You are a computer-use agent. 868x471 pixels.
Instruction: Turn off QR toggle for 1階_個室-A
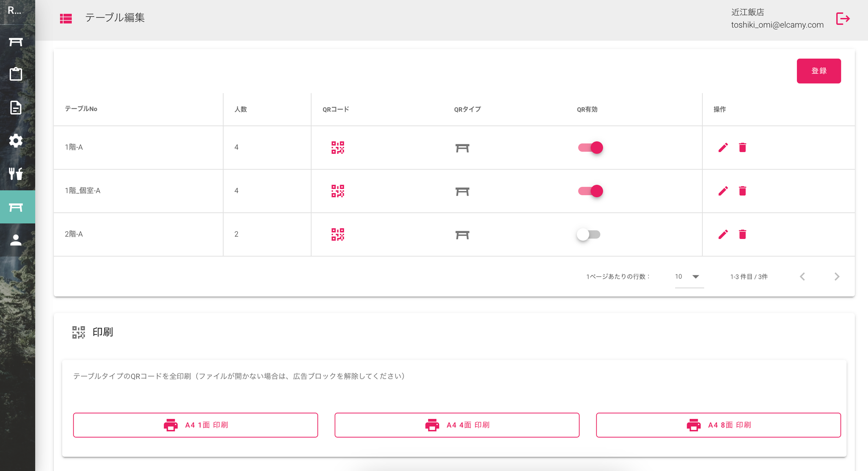pos(590,191)
